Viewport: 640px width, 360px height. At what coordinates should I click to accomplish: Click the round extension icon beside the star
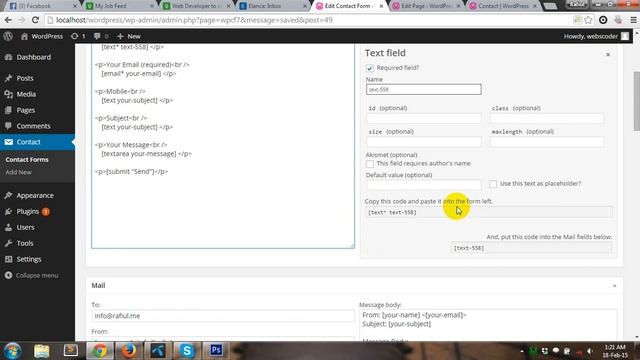[603, 20]
